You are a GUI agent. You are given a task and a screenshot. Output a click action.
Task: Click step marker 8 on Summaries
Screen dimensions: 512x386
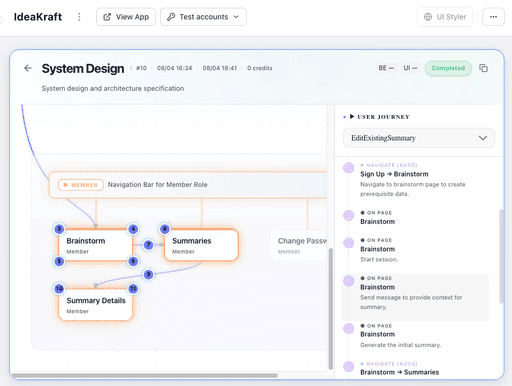click(165, 229)
